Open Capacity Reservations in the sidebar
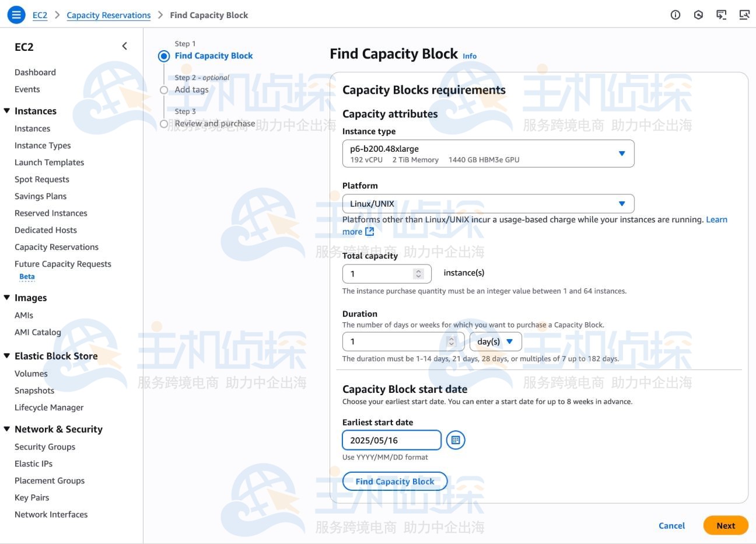 pos(56,246)
